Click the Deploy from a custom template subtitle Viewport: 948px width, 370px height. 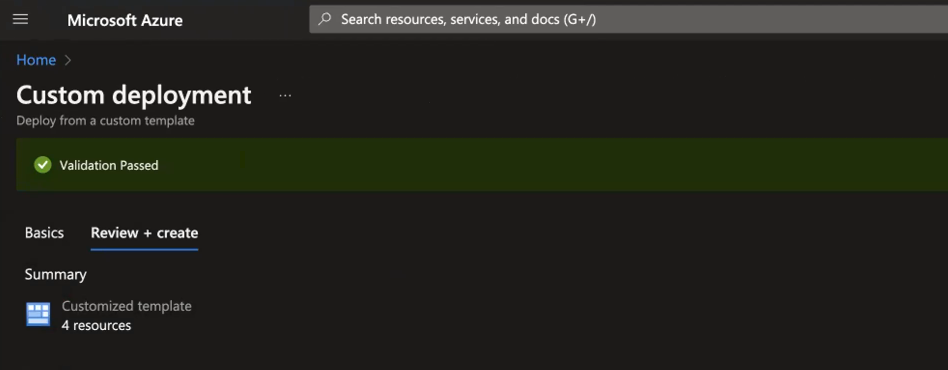pos(105,120)
